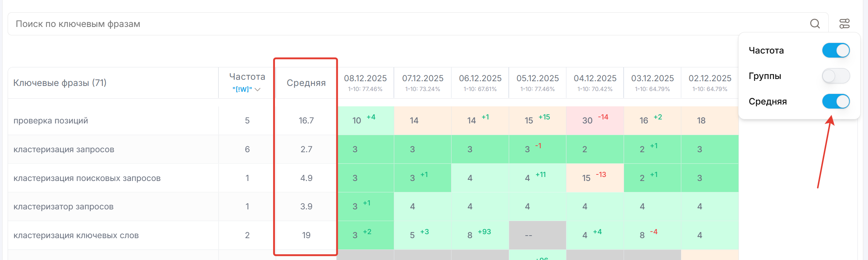Viewport: 868px width, 260px height.
Task: Click the "кластеризатор запросов" keyword
Action: pos(63,206)
